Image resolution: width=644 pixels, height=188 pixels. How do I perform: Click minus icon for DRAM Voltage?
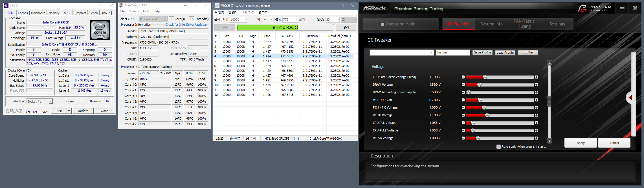click(463, 85)
